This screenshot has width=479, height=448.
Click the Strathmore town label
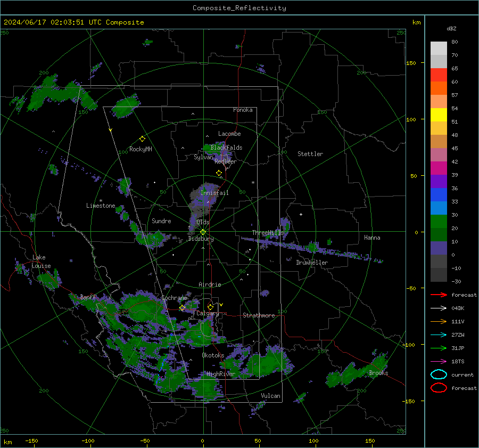259,315
